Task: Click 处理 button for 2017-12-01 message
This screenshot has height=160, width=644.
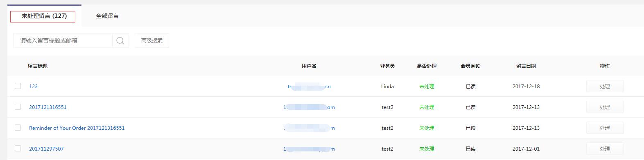Action: pyautogui.click(x=605, y=149)
